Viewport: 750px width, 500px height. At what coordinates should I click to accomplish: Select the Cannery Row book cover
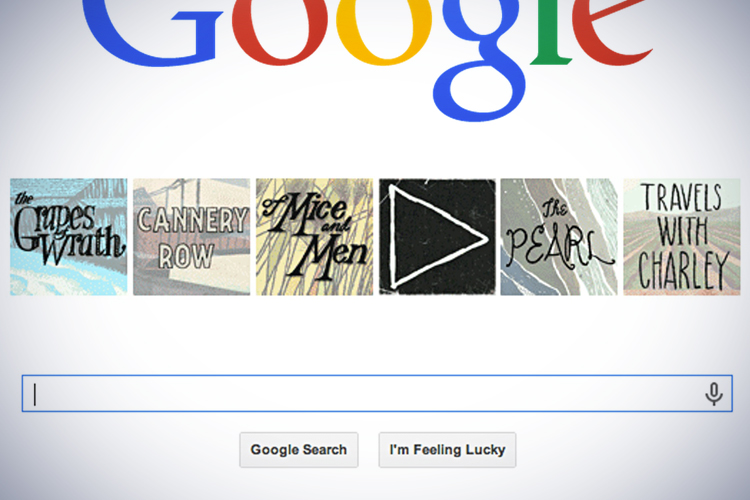[x=191, y=237]
